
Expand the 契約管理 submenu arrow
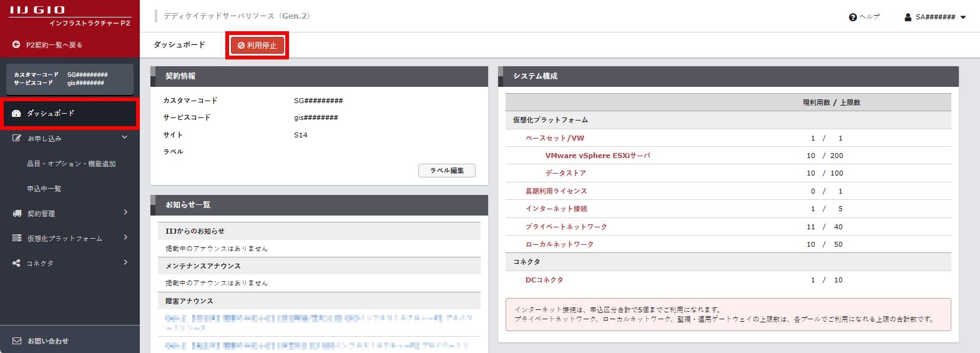(x=125, y=212)
